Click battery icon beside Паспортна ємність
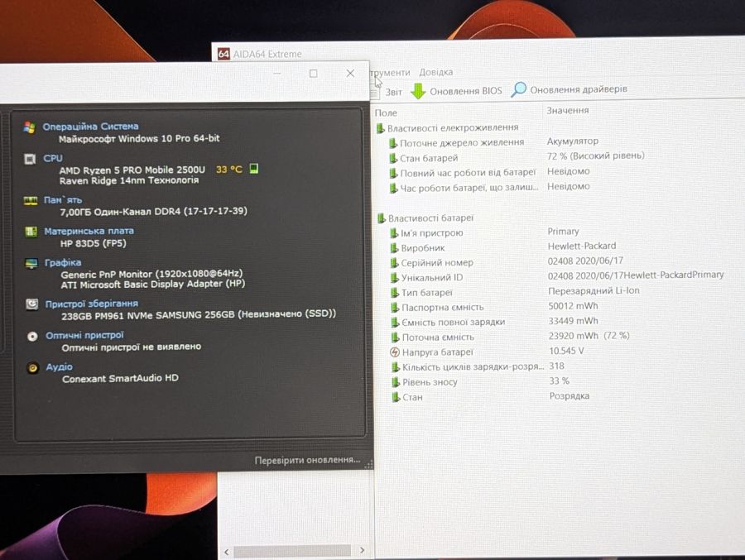The width and height of the screenshot is (745, 560). 395,308
